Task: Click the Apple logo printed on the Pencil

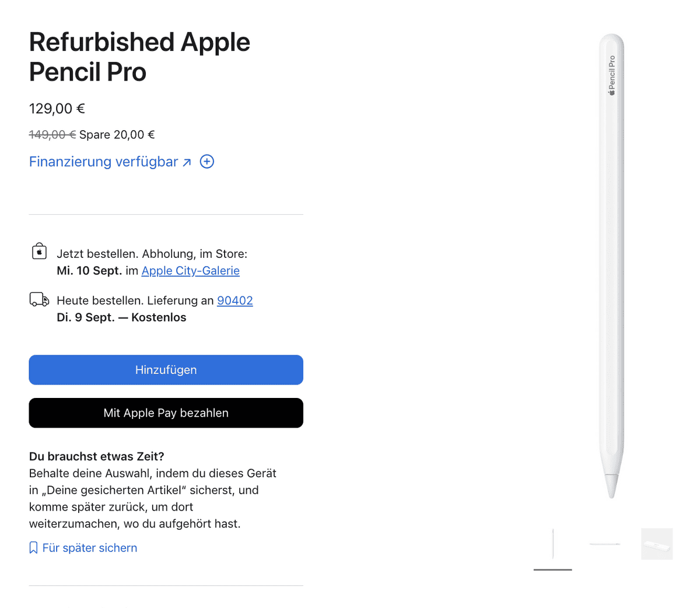Action: [612, 92]
